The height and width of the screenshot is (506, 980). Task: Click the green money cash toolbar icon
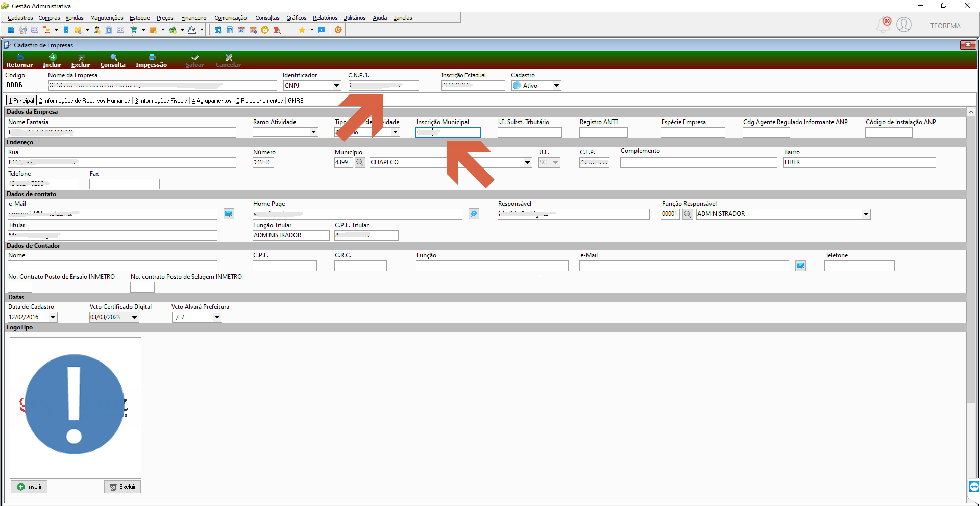173,30
